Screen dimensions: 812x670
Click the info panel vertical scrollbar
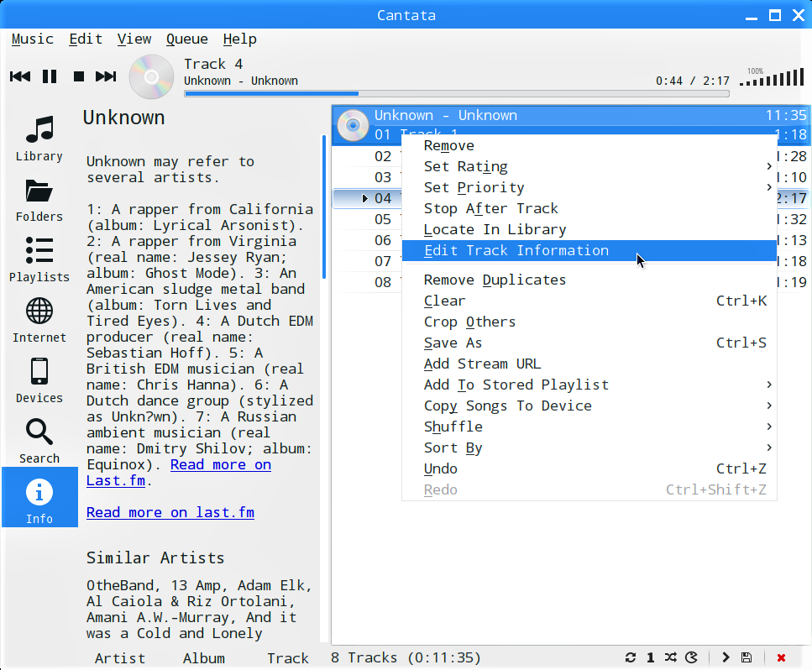click(324, 207)
